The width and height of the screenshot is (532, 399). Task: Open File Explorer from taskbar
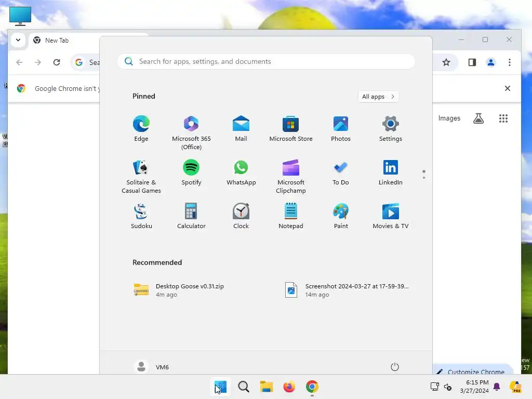pos(267,387)
